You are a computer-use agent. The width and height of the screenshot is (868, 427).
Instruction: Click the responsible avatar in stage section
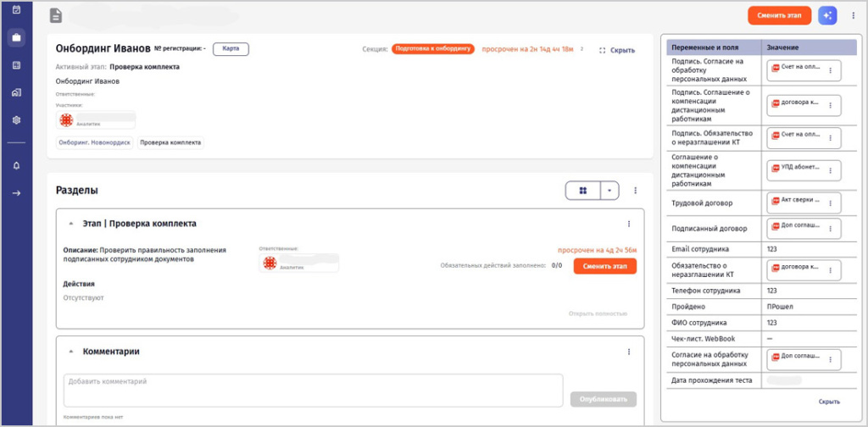point(270,263)
